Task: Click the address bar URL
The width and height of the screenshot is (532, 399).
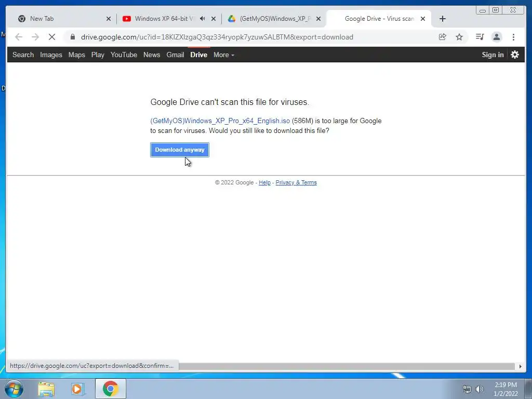Action: click(217, 37)
